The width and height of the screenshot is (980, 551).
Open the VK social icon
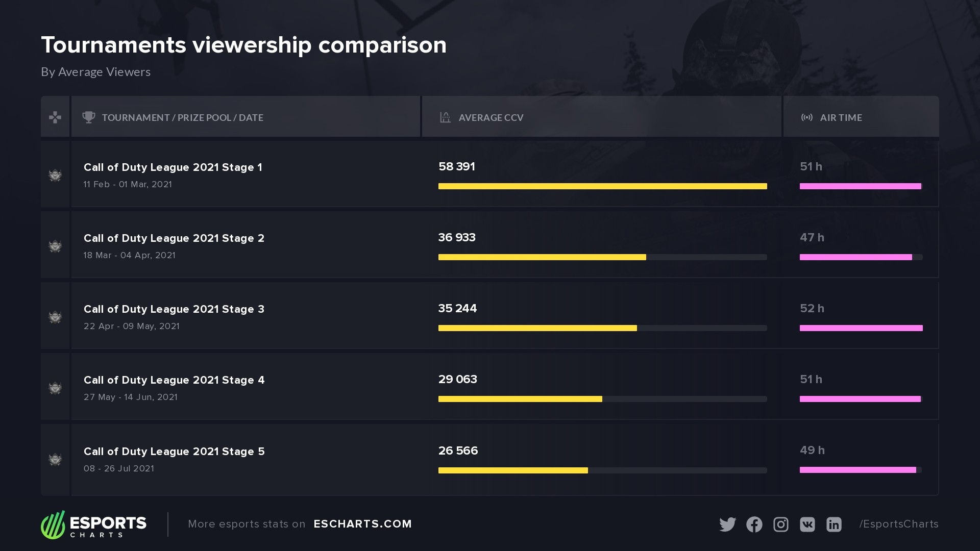coord(807,524)
